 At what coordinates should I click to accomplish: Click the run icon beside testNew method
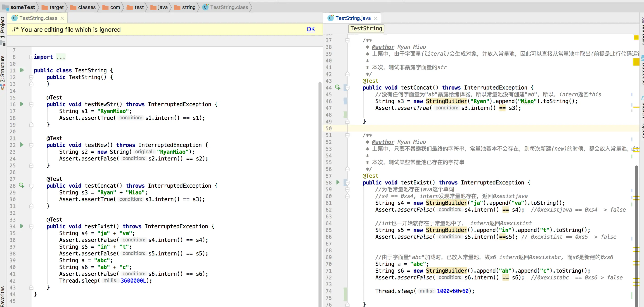click(22, 145)
